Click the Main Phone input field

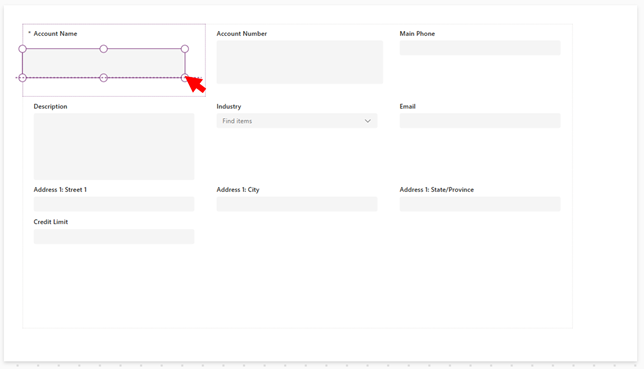pos(480,48)
